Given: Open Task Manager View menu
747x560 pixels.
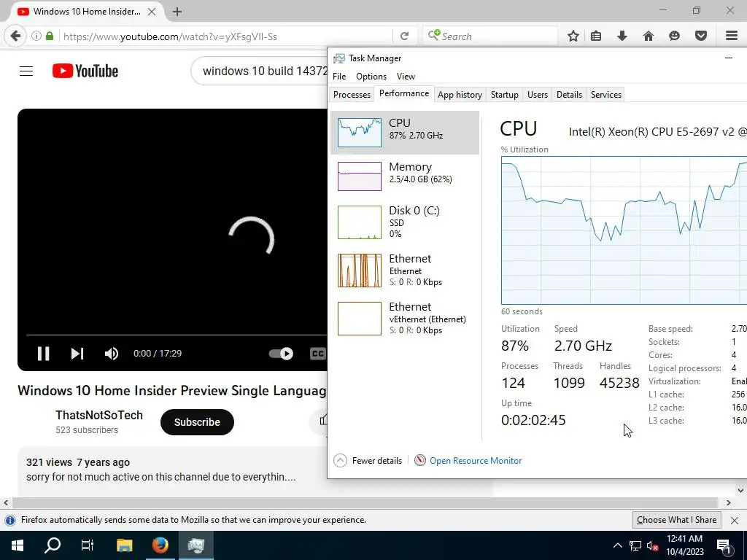Looking at the screenshot, I should click(x=406, y=76).
